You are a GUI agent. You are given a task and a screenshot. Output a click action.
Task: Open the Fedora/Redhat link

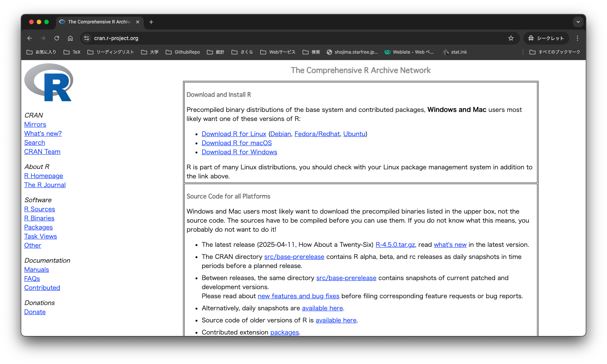click(x=317, y=134)
